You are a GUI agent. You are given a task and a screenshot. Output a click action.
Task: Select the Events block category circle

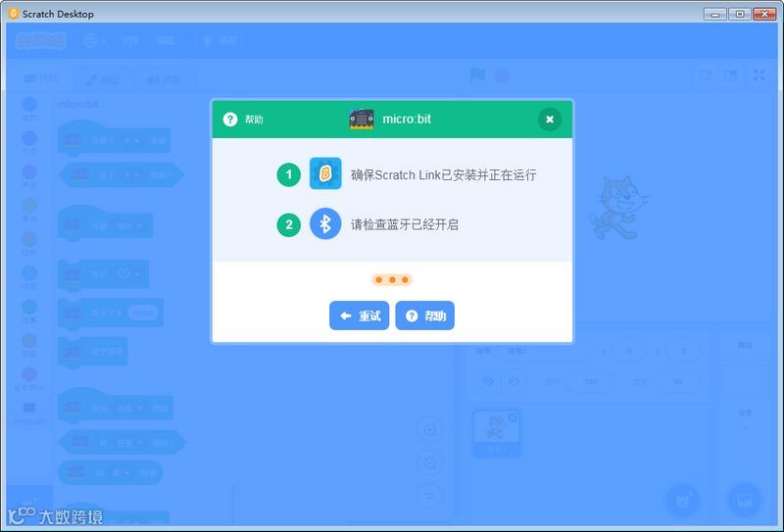pyautogui.click(x=29, y=205)
